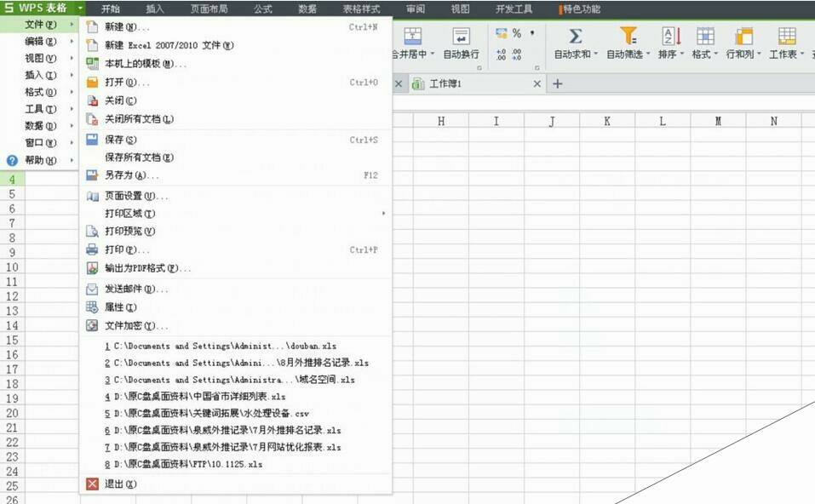Viewport: 815px width, 504px height.
Task: Open recent file 8月外推排名记录.xls
Action: [x=235, y=363]
